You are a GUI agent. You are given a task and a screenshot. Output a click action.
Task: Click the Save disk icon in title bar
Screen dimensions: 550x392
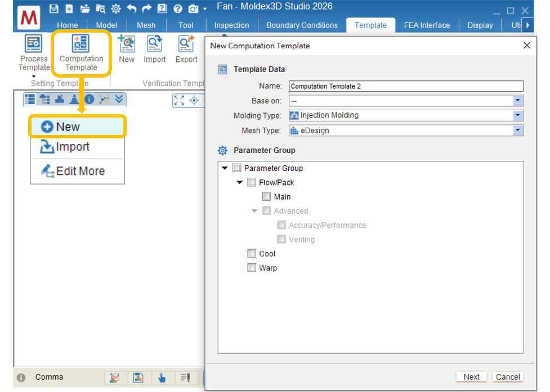[x=53, y=8]
